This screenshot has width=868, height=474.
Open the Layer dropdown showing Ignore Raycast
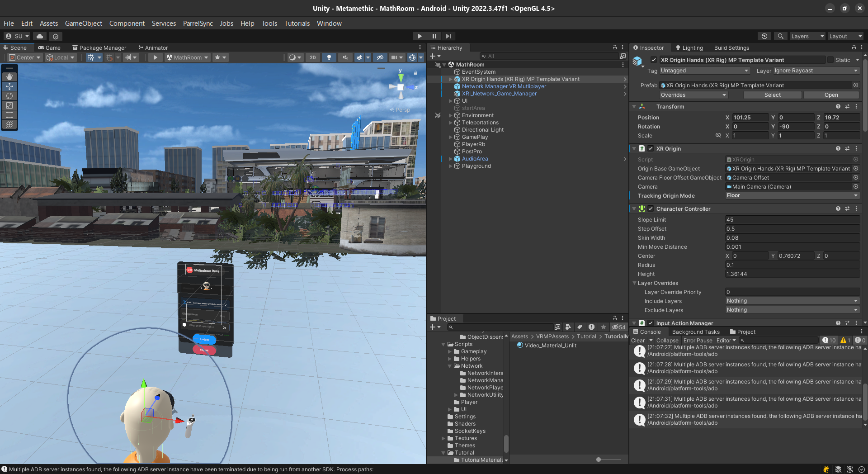click(x=816, y=71)
